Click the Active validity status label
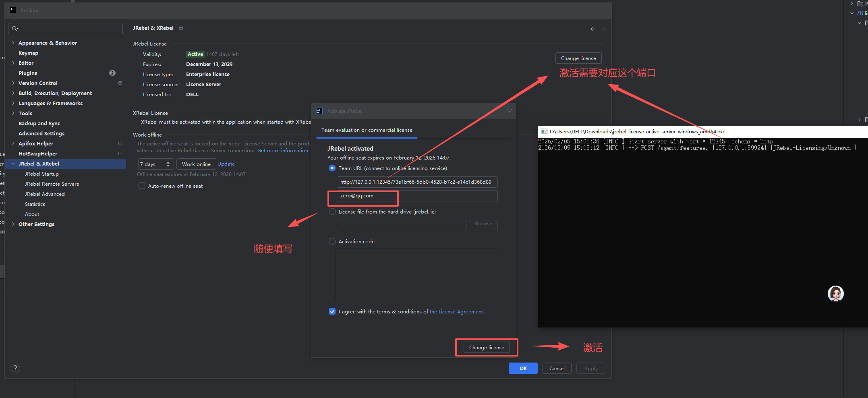This screenshot has width=868, height=398. pyautogui.click(x=195, y=54)
